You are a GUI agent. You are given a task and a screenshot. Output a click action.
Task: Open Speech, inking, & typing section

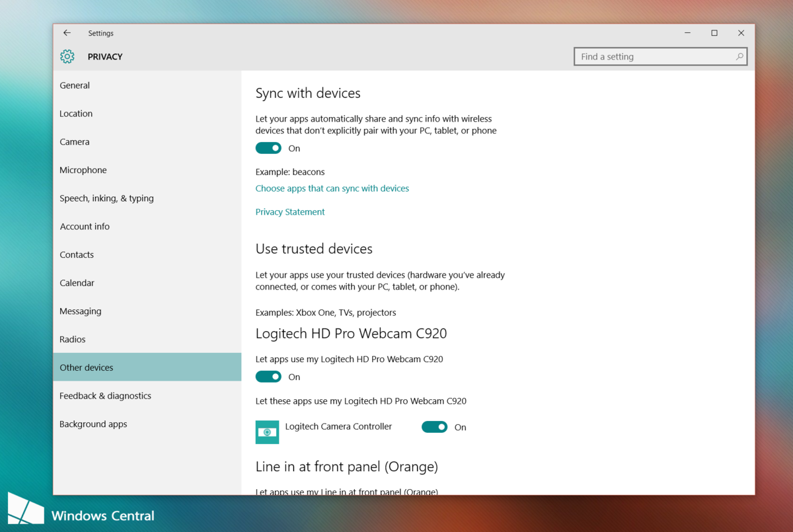[x=147, y=198]
